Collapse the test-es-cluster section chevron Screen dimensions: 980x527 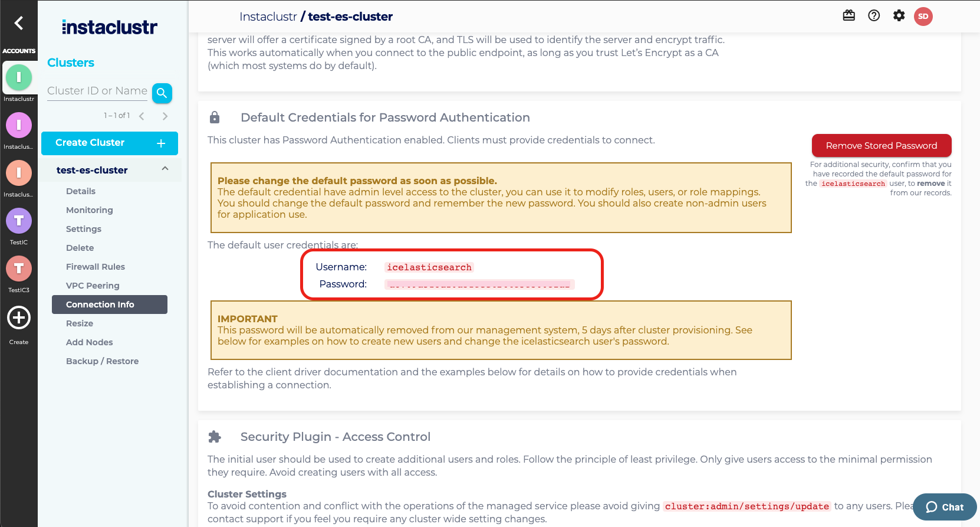click(165, 170)
